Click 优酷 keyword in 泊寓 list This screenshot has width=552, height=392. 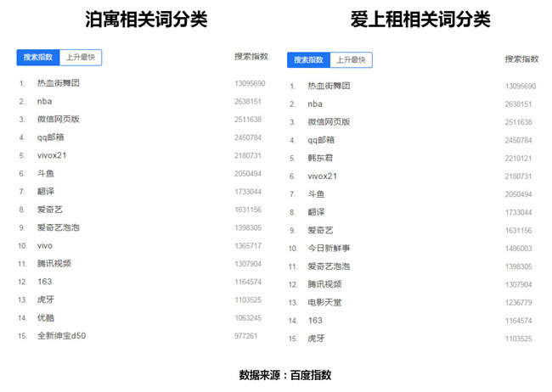tap(46, 317)
